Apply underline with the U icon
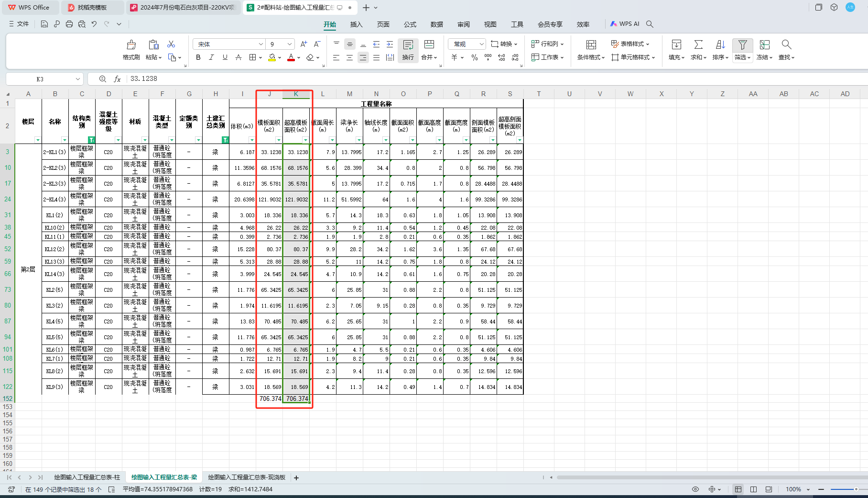868x498 pixels. pyautogui.click(x=225, y=57)
